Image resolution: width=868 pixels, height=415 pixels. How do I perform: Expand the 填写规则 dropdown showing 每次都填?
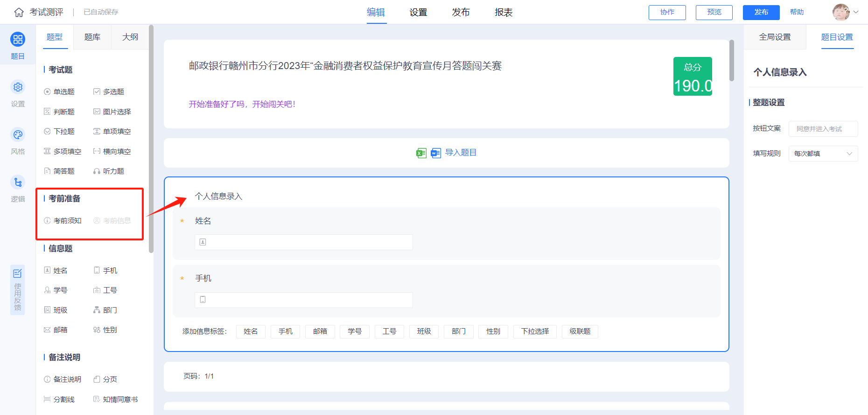[823, 154]
